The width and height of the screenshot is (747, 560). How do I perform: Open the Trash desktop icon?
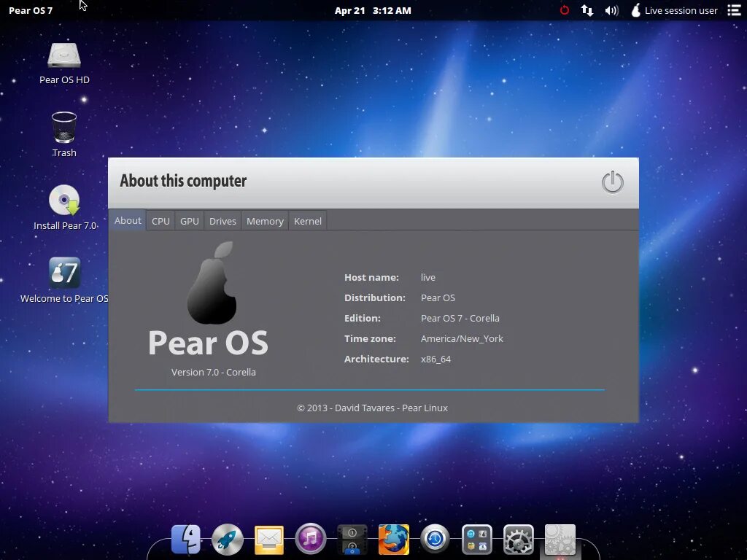[x=64, y=135]
